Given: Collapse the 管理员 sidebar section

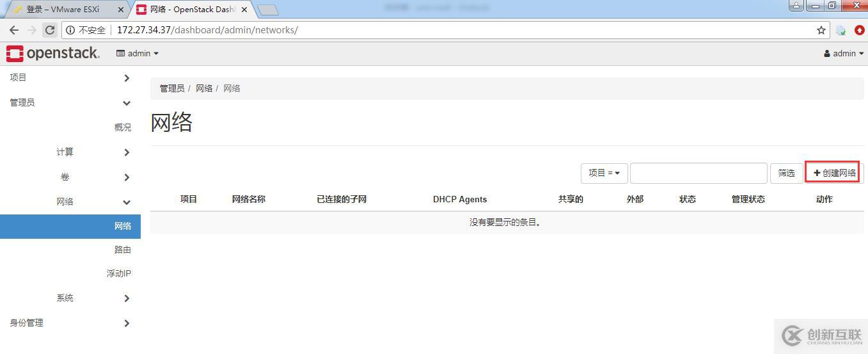Looking at the screenshot, I should [70, 102].
